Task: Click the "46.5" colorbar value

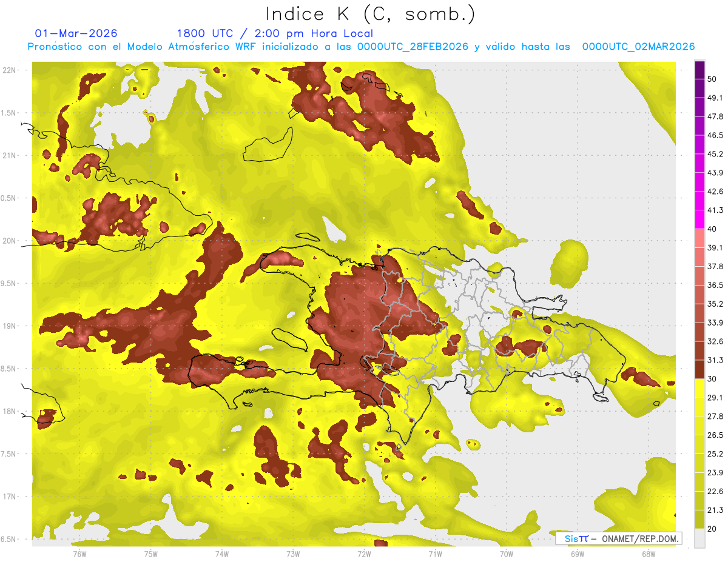Action: pos(715,135)
